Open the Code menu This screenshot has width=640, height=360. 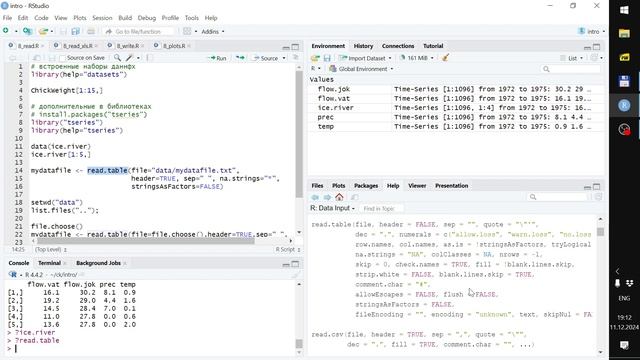[41, 18]
